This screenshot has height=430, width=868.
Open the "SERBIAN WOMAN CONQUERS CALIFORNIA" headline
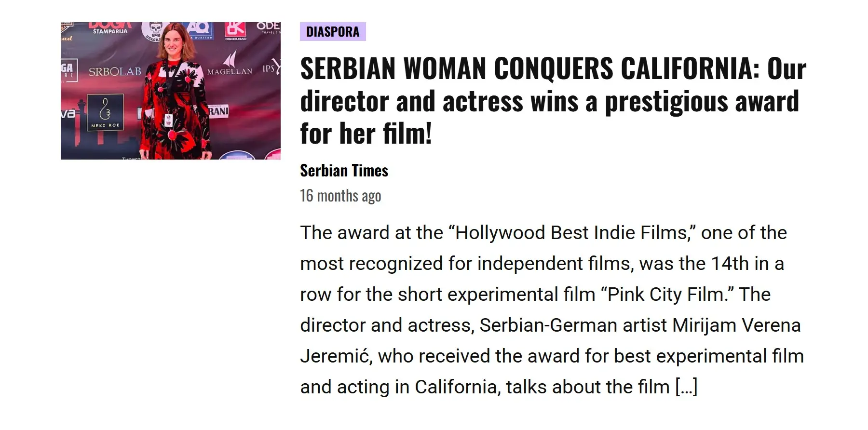coord(552,101)
